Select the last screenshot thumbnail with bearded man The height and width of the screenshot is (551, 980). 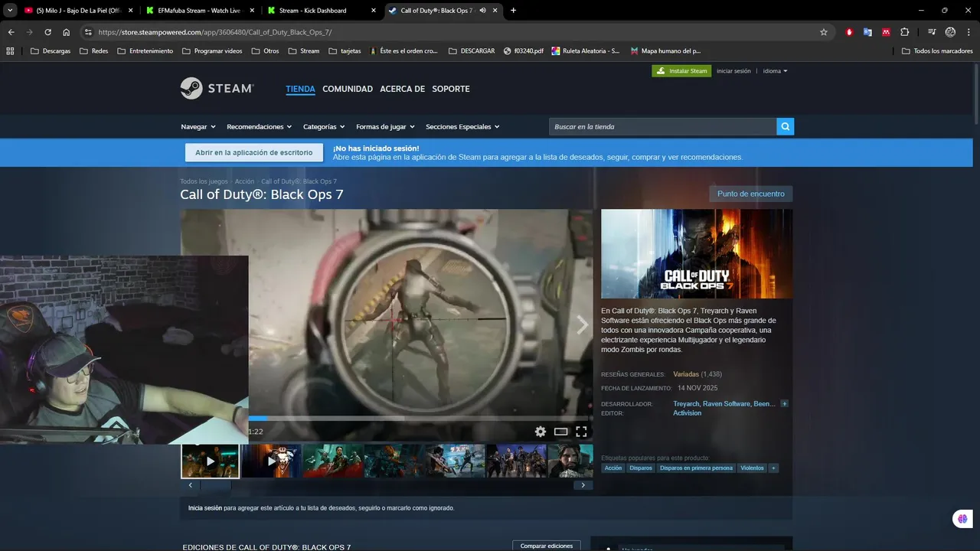(570, 461)
